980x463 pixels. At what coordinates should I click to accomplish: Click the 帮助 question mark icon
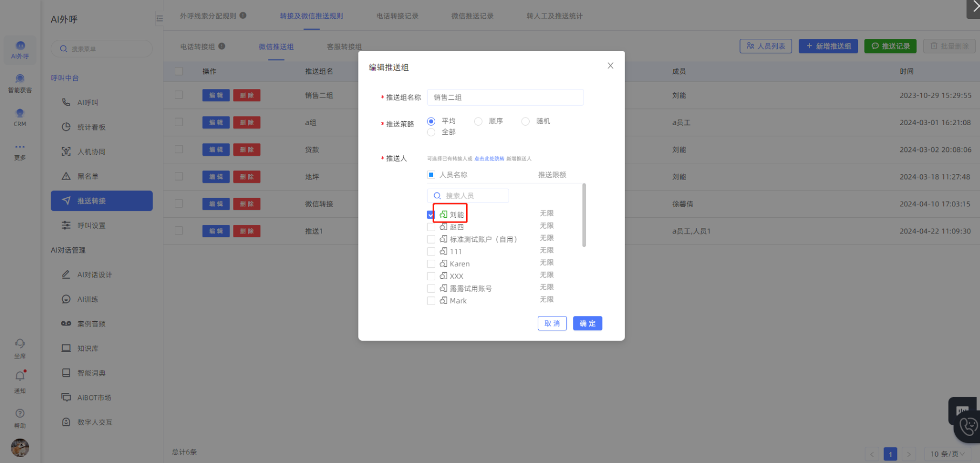click(x=20, y=414)
